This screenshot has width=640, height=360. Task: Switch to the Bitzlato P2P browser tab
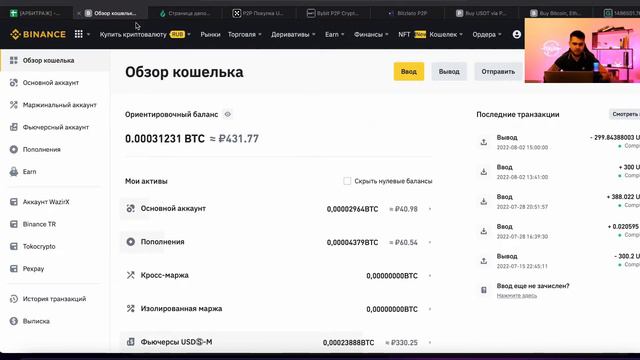[x=407, y=13]
